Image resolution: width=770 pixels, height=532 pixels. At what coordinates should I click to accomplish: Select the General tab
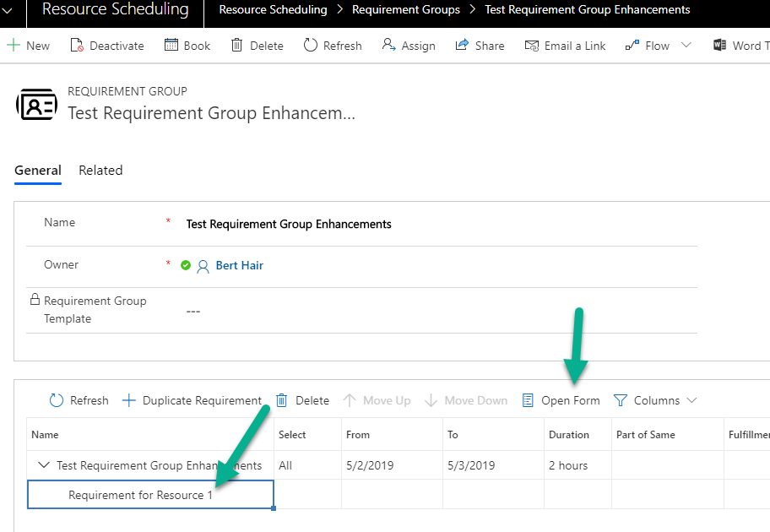37,170
